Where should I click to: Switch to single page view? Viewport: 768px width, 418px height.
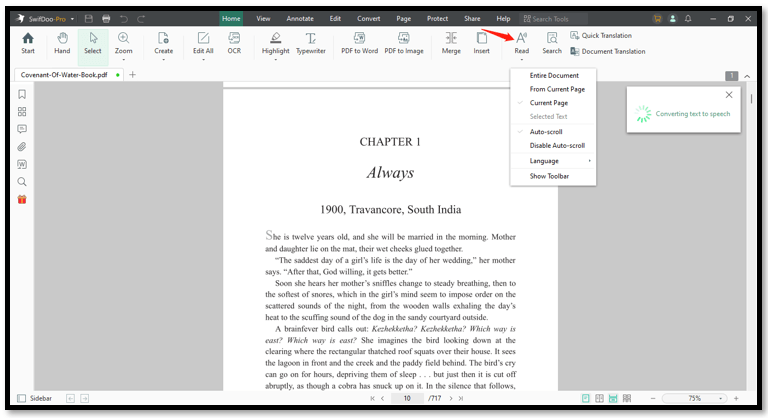click(x=585, y=398)
